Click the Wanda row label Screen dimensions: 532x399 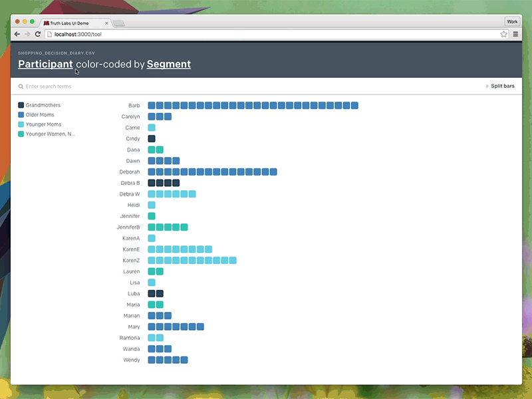[131, 348]
